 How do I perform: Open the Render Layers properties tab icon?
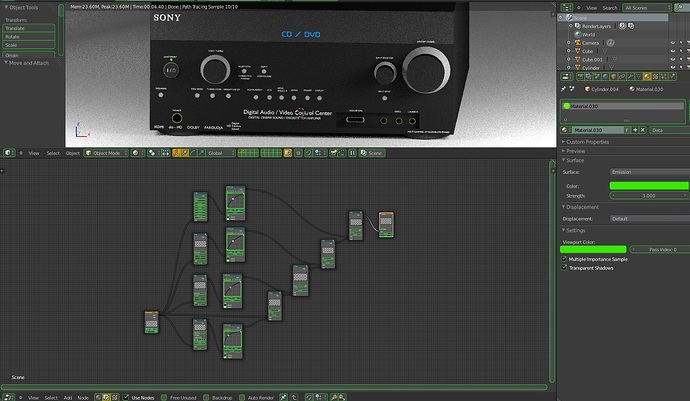(589, 77)
